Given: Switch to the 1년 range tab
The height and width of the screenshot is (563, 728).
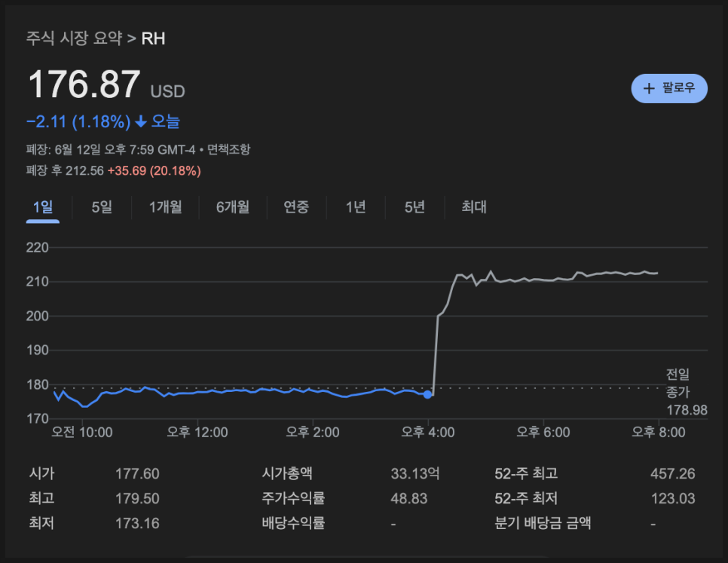Looking at the screenshot, I should click(x=356, y=207).
